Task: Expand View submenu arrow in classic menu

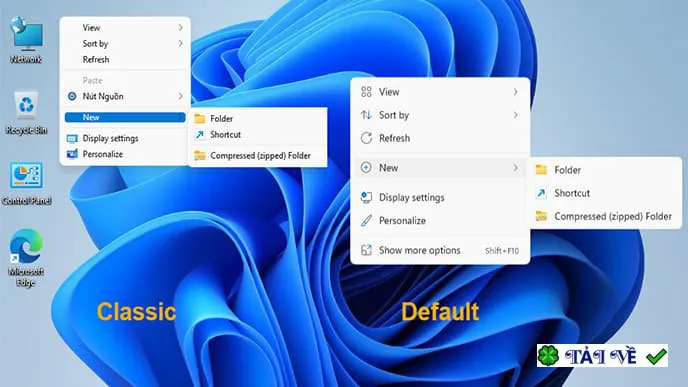Action: 180,28
